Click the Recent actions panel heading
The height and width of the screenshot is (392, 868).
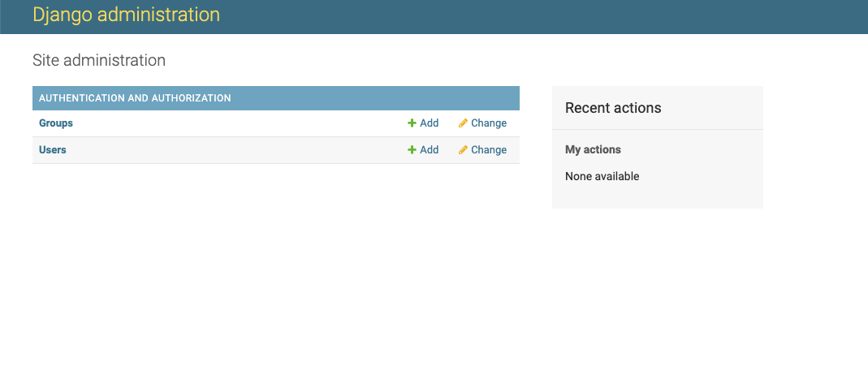tap(613, 108)
